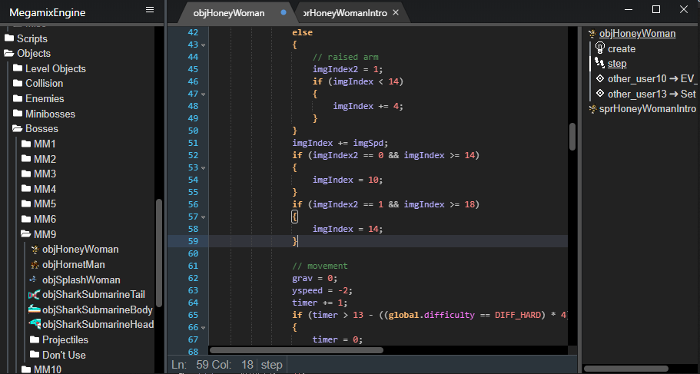Click the Don't Use folder icon
The width and height of the screenshot is (700, 374).
34,355
